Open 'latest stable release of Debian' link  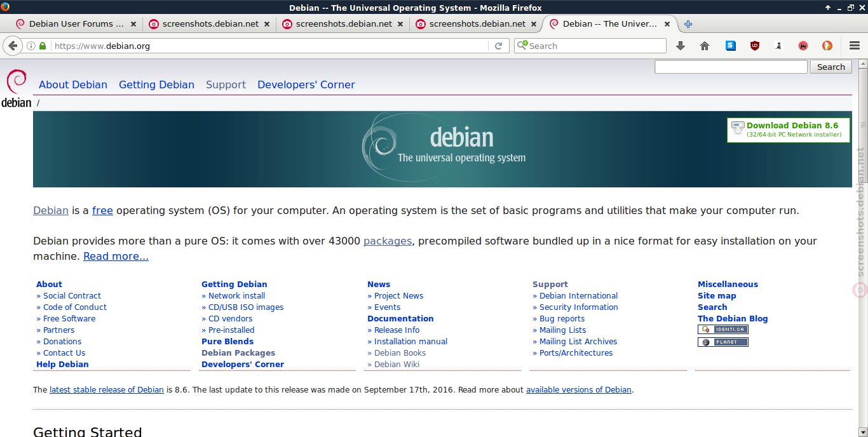click(x=107, y=390)
